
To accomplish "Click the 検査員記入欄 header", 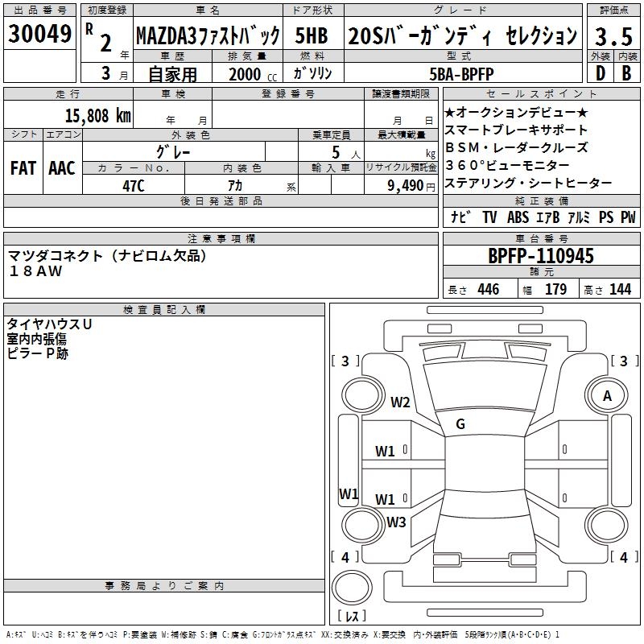I will [x=164, y=310].
